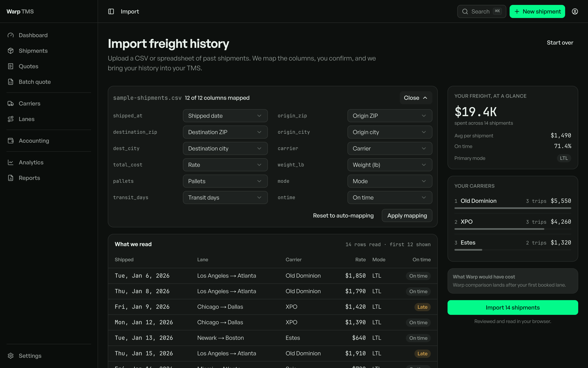Viewport: 588px width, 368px height.
Task: Expand the Mode mapping dropdown
Action: [390, 181]
